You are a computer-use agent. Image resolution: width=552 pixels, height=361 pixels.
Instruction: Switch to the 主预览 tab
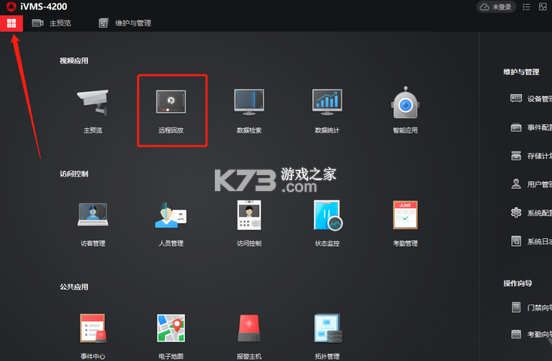51,23
